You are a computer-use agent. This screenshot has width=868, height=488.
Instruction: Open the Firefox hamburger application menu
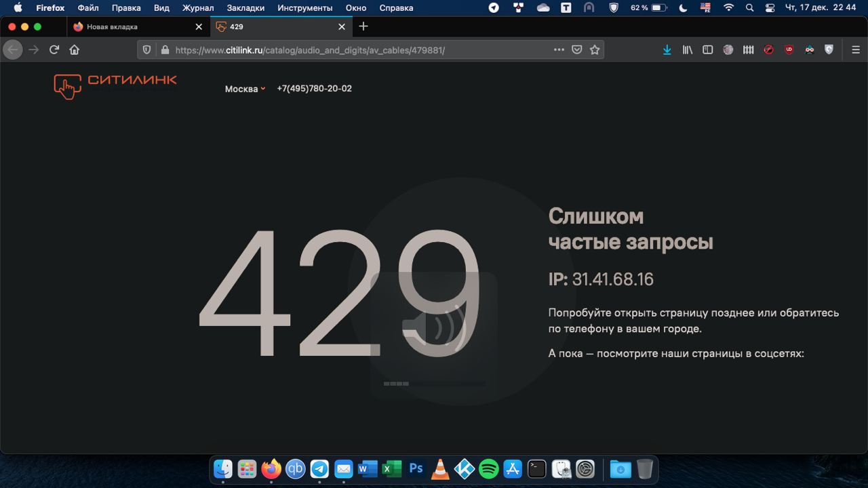click(x=856, y=49)
